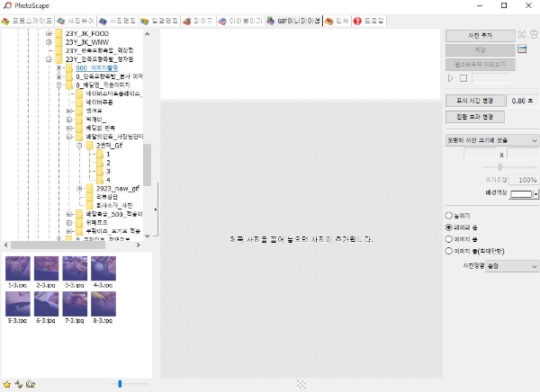Screen dimensions: 540x392
Task: Expand the 2023_new_gif folder
Action: [x=79, y=188]
